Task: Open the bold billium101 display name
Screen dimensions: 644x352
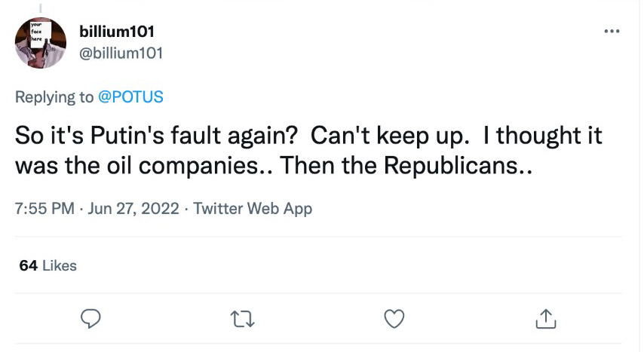Action: [117, 32]
